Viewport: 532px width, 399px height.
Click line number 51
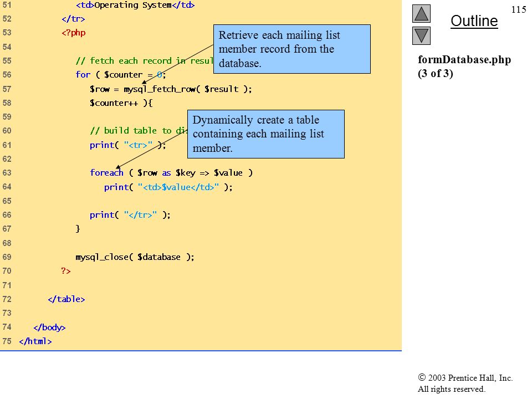pos(7,5)
